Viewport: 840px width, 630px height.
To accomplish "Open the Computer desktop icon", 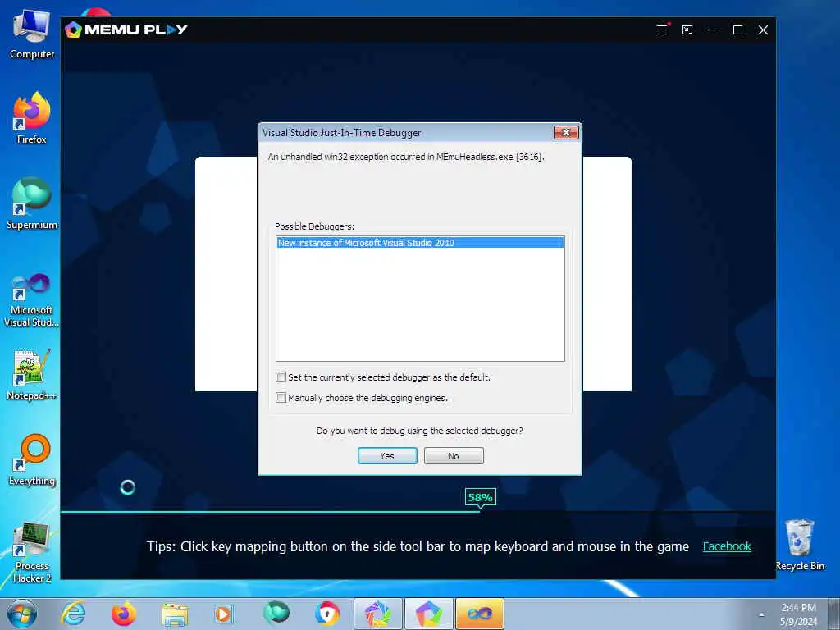I will coord(32,34).
